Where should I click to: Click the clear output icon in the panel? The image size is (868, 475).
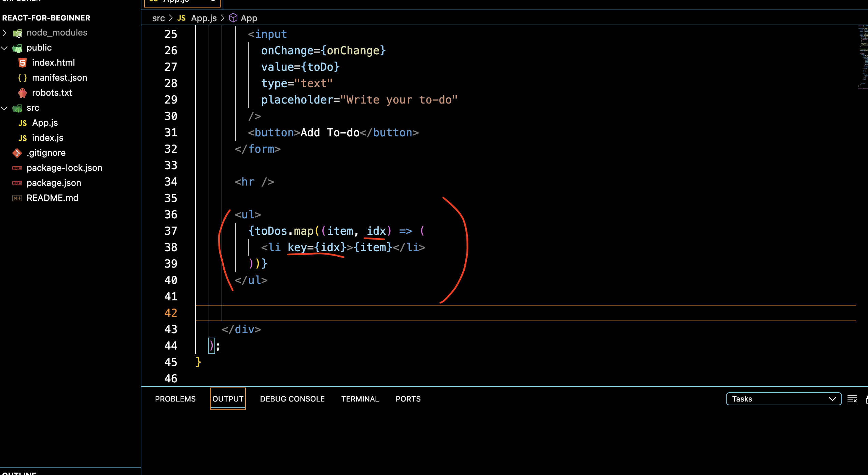[852, 399]
